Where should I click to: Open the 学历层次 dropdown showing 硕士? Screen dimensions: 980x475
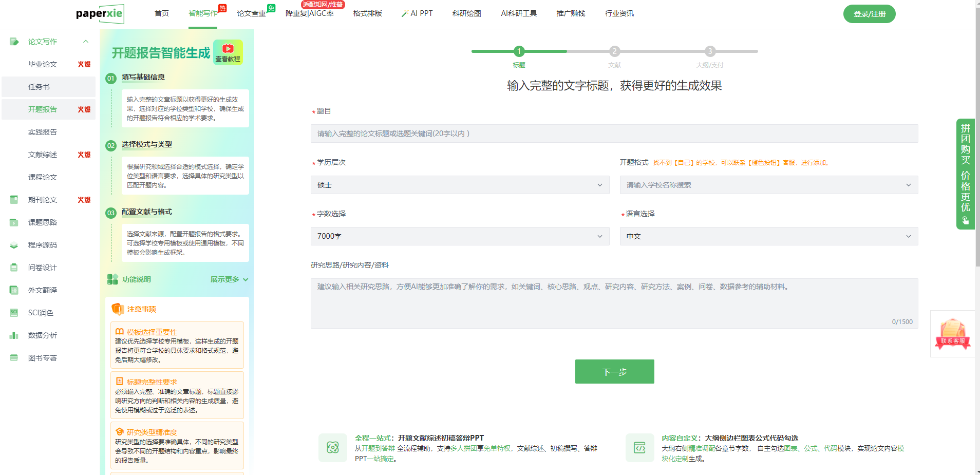[x=460, y=185]
